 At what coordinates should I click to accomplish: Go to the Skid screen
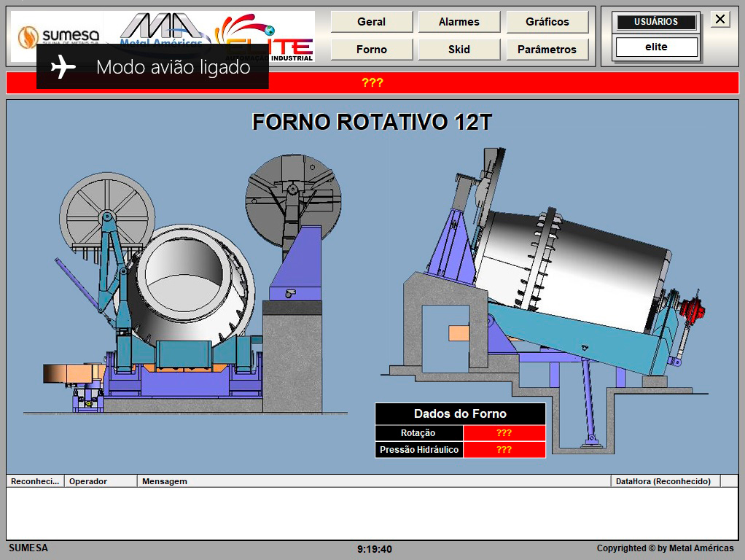tap(459, 50)
